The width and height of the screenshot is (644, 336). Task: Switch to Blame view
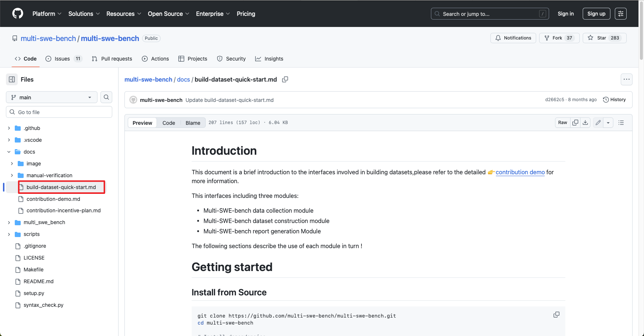[193, 123]
